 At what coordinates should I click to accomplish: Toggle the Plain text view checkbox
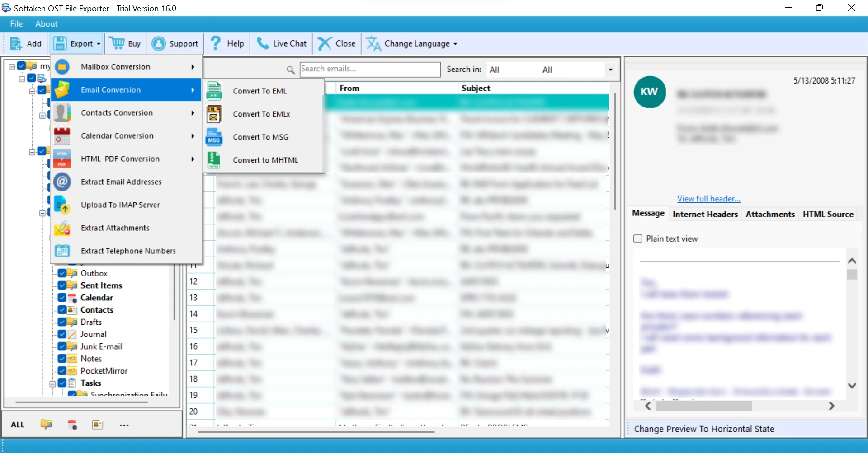tap(638, 238)
